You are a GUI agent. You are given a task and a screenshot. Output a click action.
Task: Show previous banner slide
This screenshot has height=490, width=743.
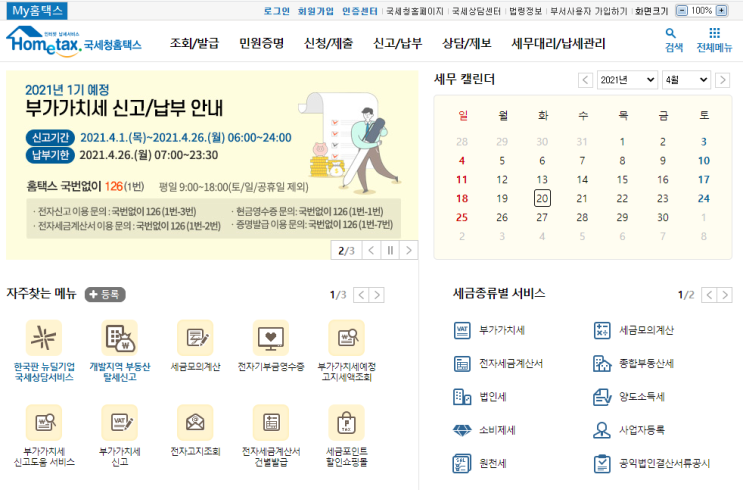[371, 250]
